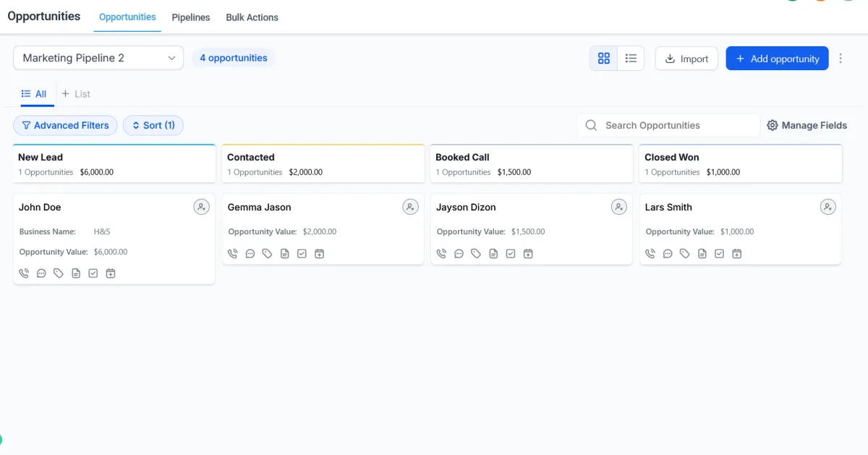Click the $6,000.00 total under New Lead
The width and height of the screenshot is (868, 455).
[97, 172]
